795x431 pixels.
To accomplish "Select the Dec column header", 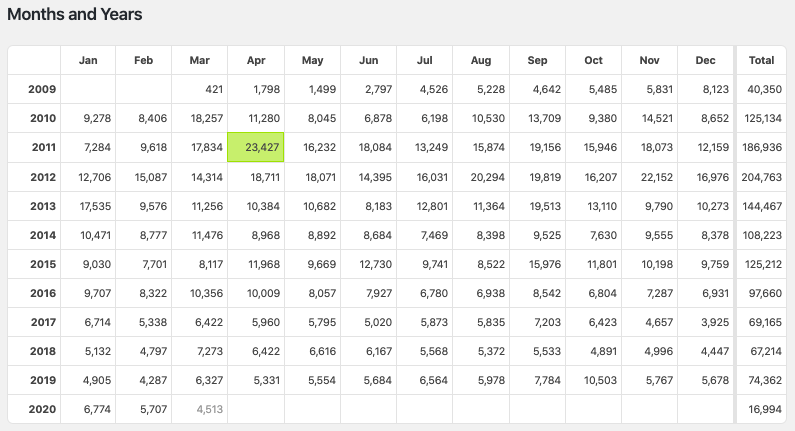I will click(x=706, y=60).
